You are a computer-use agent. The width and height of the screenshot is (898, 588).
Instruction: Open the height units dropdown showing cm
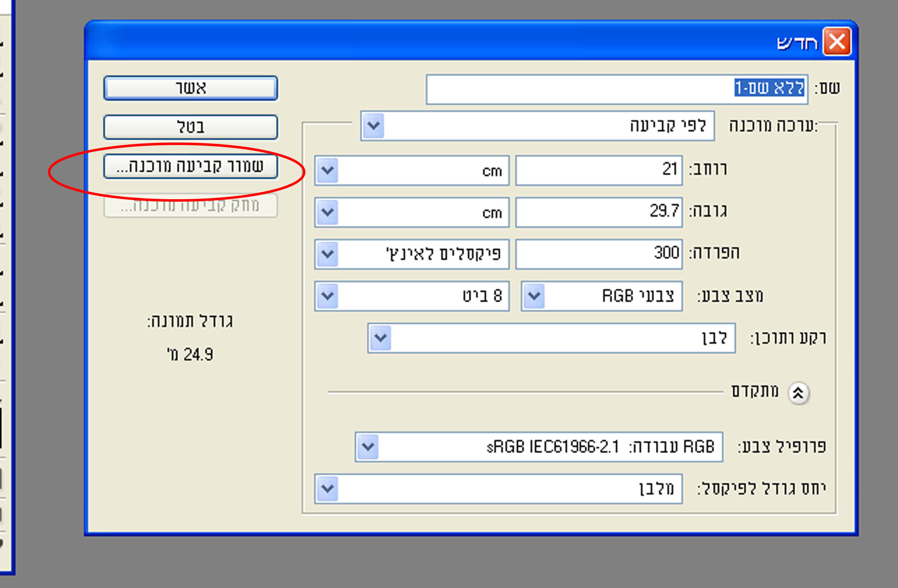pos(328,213)
